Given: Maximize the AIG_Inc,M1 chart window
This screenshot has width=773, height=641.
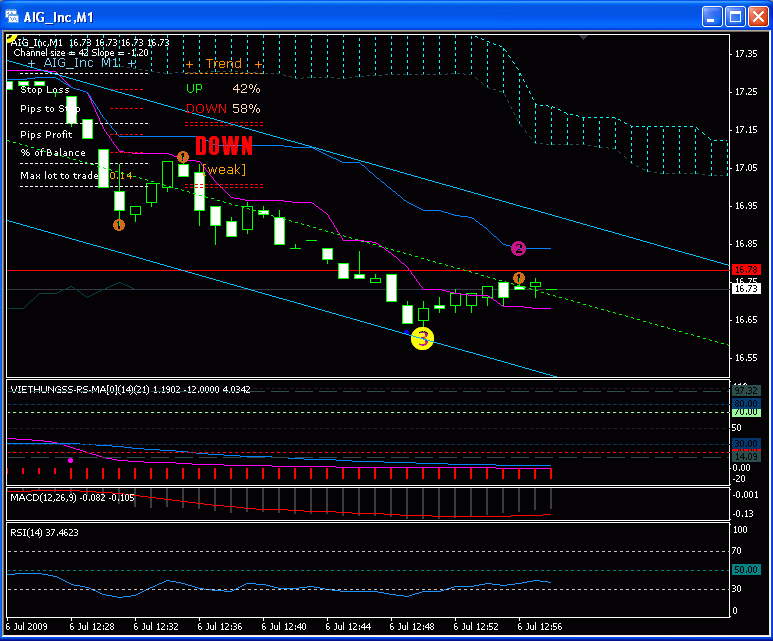Looking at the screenshot, I should pos(734,16).
